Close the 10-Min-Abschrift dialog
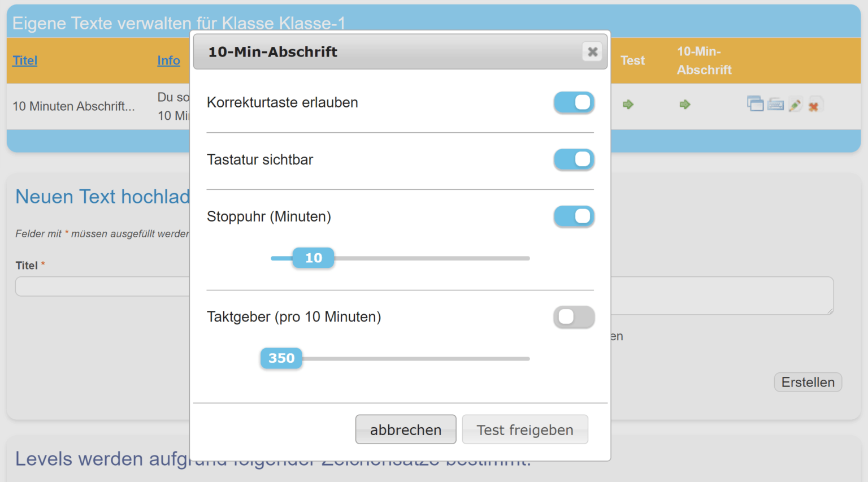 coord(592,52)
